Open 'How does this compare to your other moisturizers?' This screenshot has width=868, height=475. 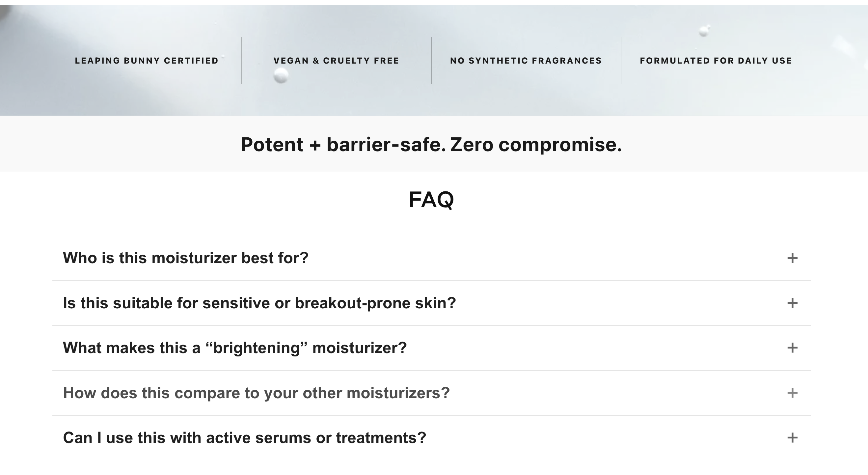pos(431,393)
